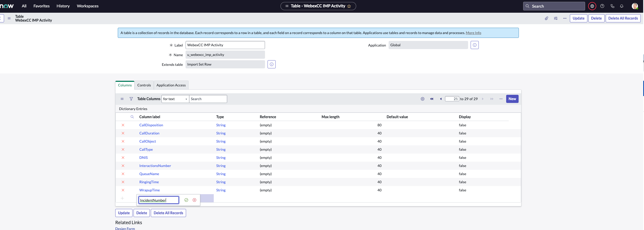This screenshot has height=230, width=644.
Task: Open the Table Columns list menu icon
Action: 122,99
